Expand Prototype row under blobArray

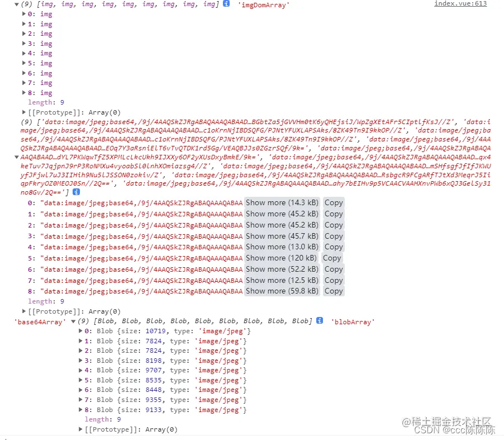pyautogui.click(x=80, y=429)
